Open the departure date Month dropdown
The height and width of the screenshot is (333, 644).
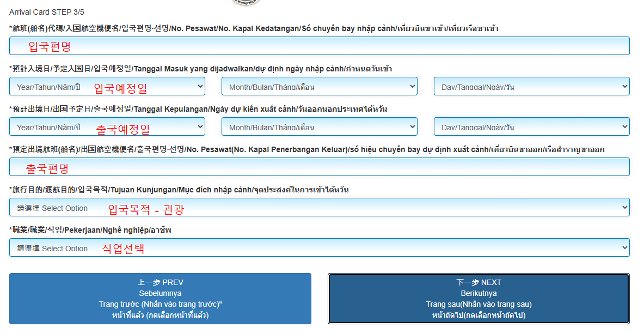319,126
